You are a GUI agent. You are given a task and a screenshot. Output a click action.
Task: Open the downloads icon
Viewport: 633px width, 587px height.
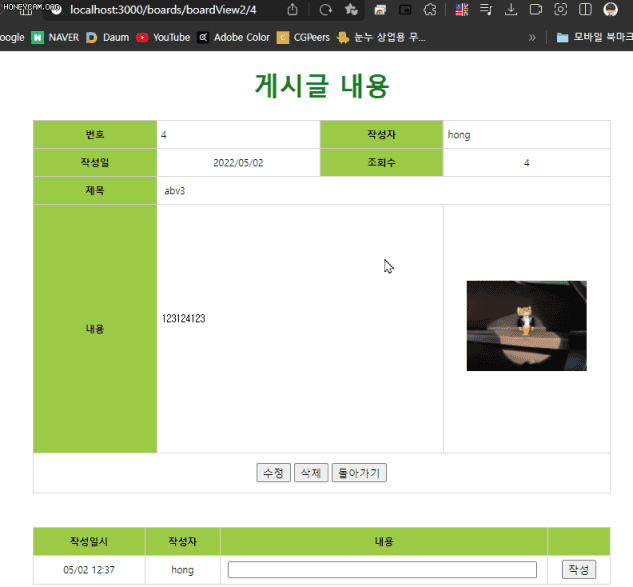[511, 9]
